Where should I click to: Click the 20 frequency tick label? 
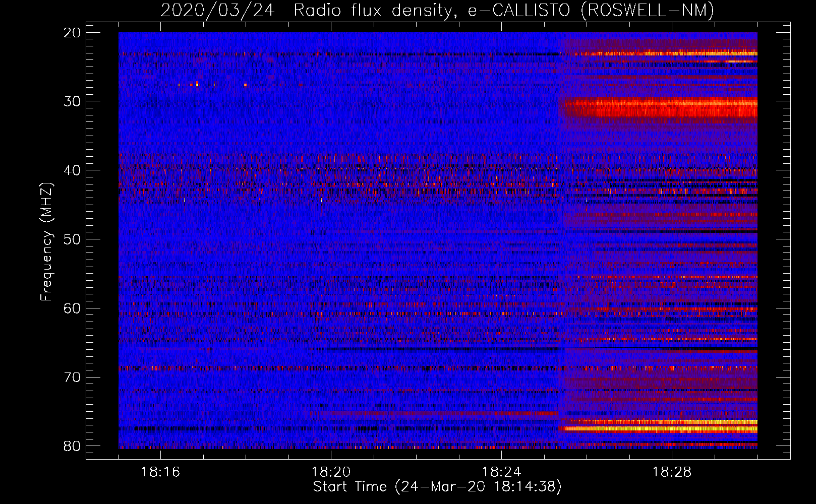pos(73,32)
